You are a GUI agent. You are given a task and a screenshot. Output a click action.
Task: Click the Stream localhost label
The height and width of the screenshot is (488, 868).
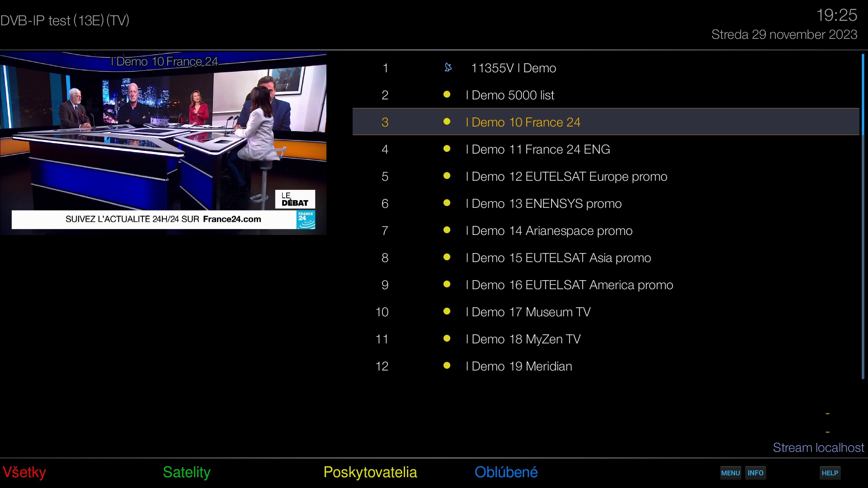tap(818, 448)
